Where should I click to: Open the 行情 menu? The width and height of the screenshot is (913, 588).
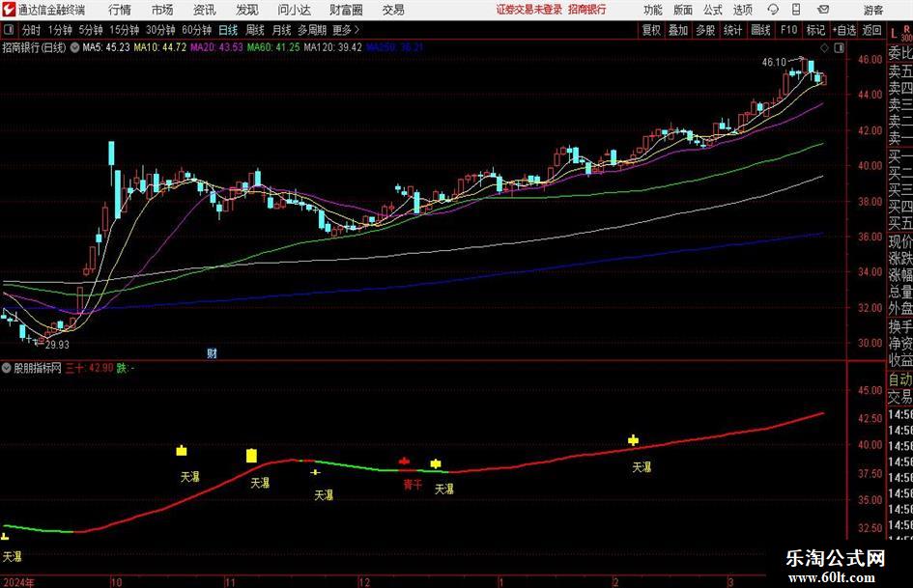pyautogui.click(x=120, y=10)
